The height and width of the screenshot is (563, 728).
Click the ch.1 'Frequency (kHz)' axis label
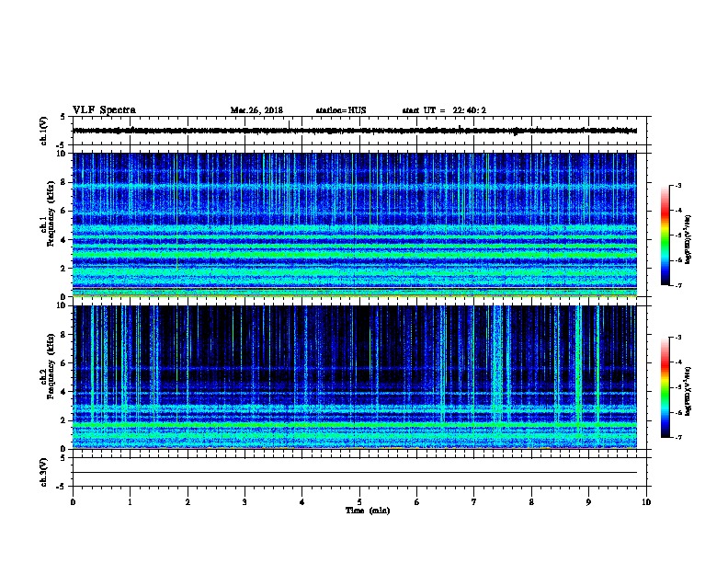(x=51, y=213)
